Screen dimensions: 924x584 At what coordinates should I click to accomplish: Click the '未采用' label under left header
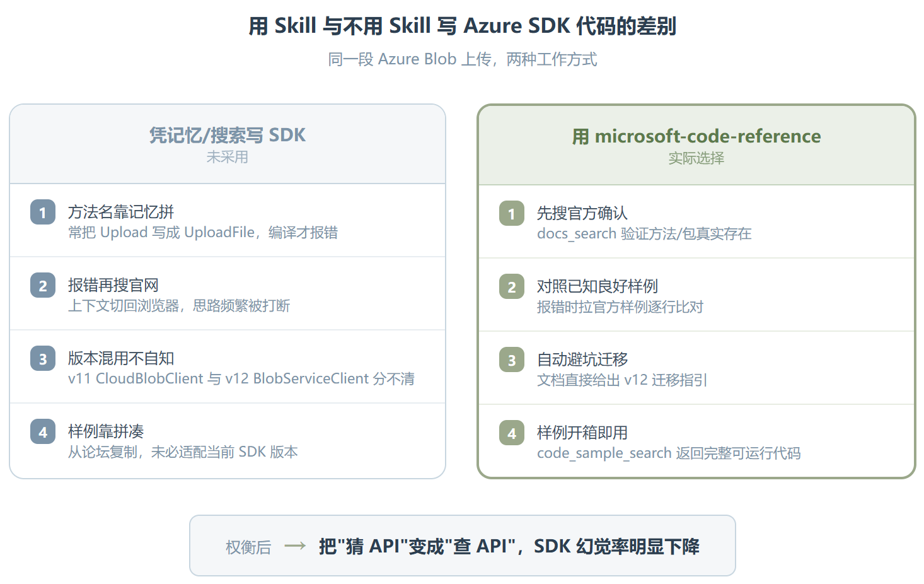pos(228,157)
